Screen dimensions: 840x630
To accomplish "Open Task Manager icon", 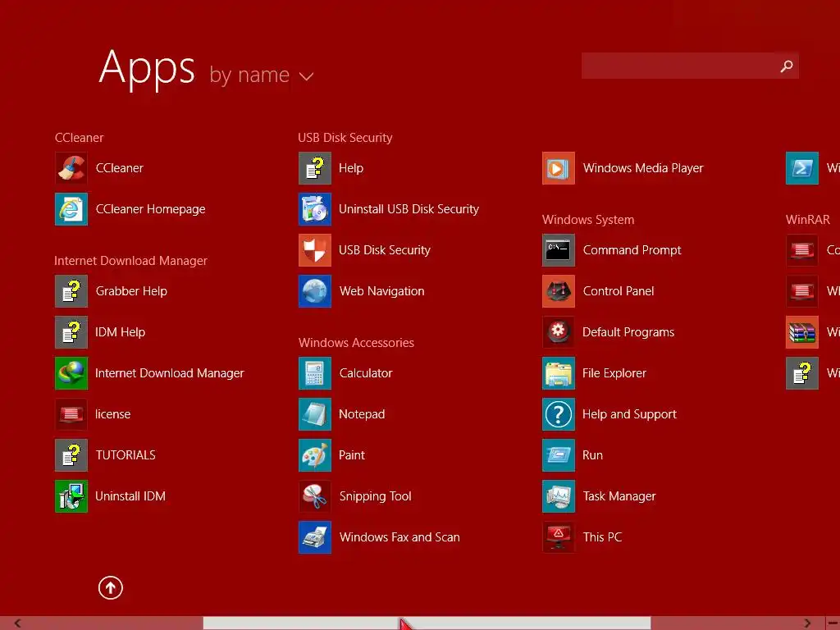I will (x=559, y=496).
